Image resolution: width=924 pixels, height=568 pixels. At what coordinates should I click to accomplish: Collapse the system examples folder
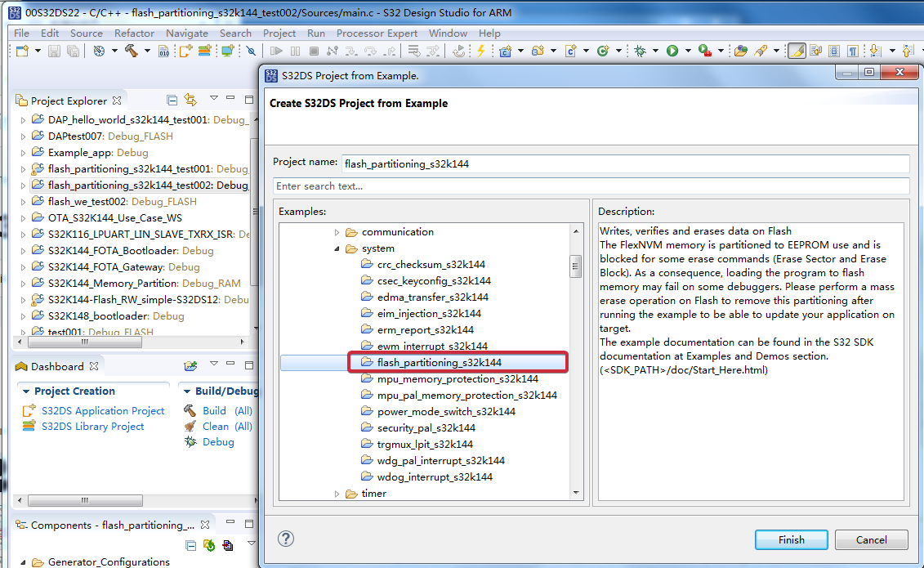[337, 248]
